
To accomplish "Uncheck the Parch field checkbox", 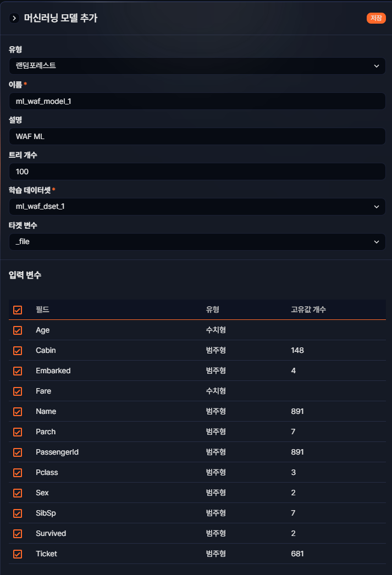I will pyautogui.click(x=17, y=432).
